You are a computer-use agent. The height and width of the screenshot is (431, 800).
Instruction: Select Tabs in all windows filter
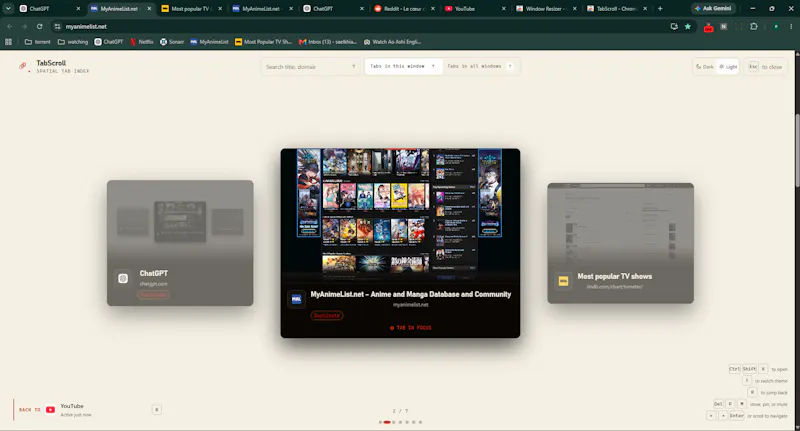[x=480, y=66]
